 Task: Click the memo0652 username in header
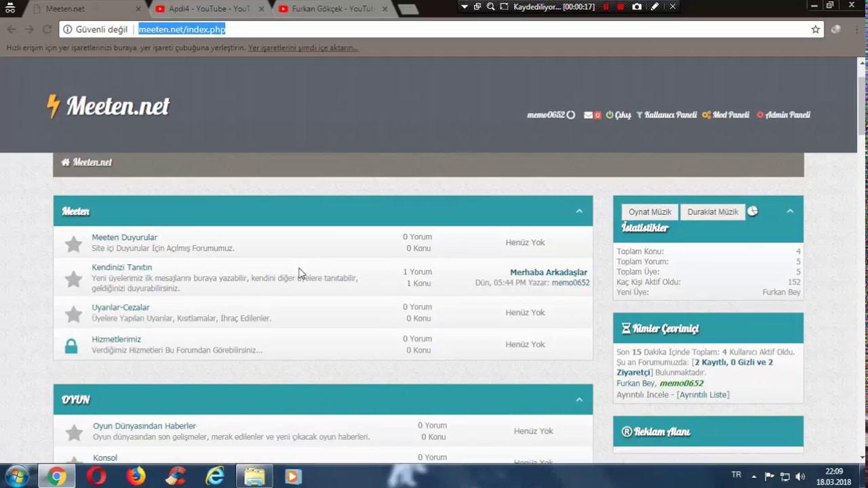click(546, 115)
